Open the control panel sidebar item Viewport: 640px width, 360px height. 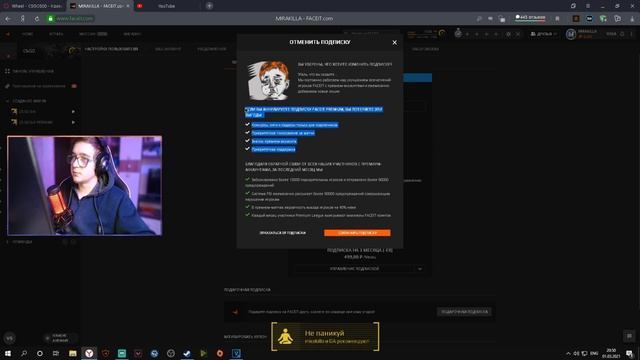coord(29,71)
